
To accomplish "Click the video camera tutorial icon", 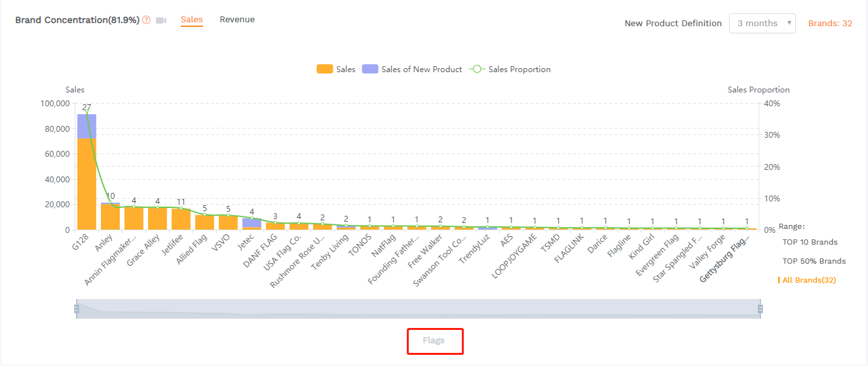I will (x=161, y=20).
